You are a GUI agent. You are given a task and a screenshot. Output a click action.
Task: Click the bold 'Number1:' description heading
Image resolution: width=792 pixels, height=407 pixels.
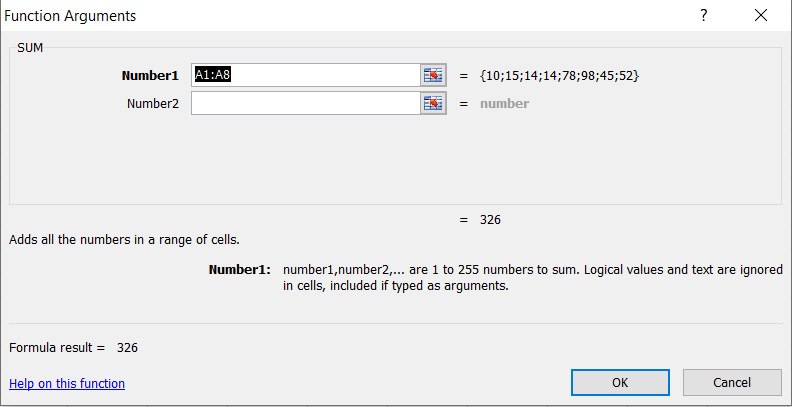239,269
